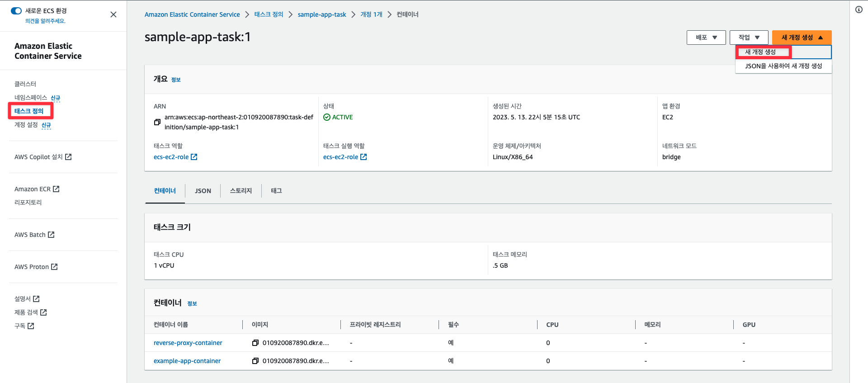Click the Image column header

point(260,325)
